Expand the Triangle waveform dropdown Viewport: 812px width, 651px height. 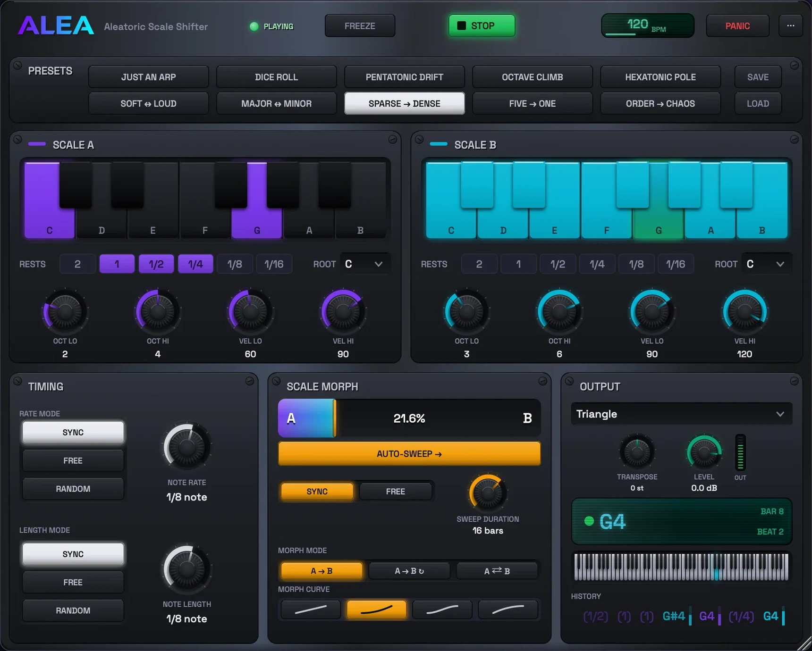point(681,414)
